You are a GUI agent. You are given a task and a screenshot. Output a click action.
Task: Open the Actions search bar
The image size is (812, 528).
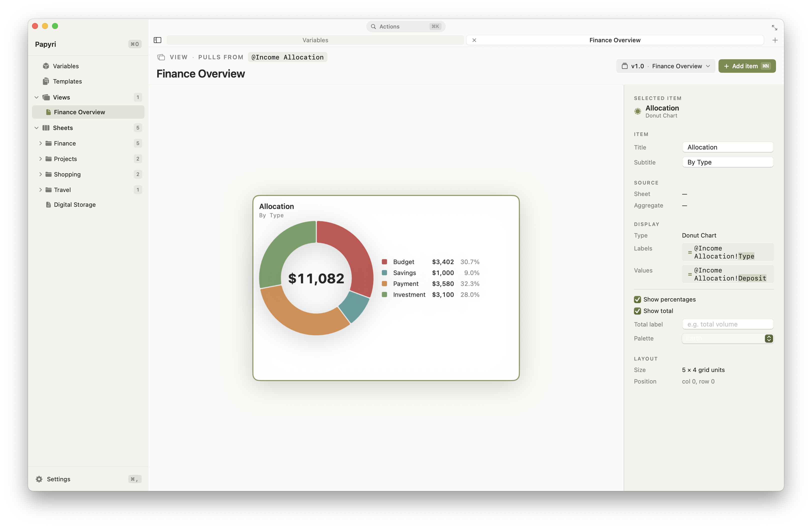[406, 26]
